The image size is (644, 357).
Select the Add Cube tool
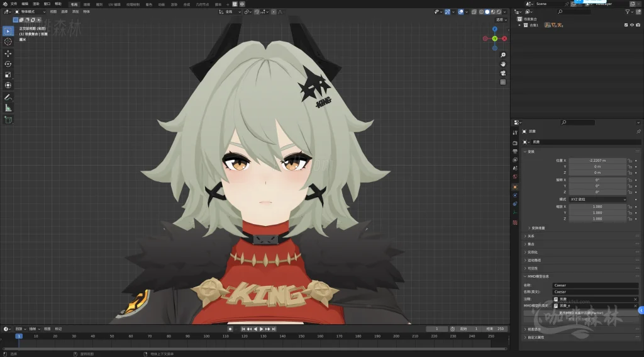pos(8,120)
